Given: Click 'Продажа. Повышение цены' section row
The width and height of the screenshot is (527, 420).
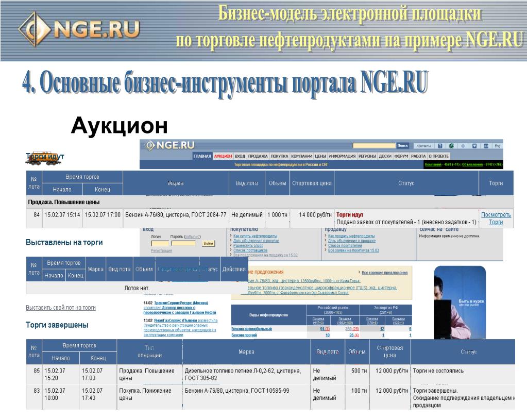Looking at the screenshot, I should point(270,202).
